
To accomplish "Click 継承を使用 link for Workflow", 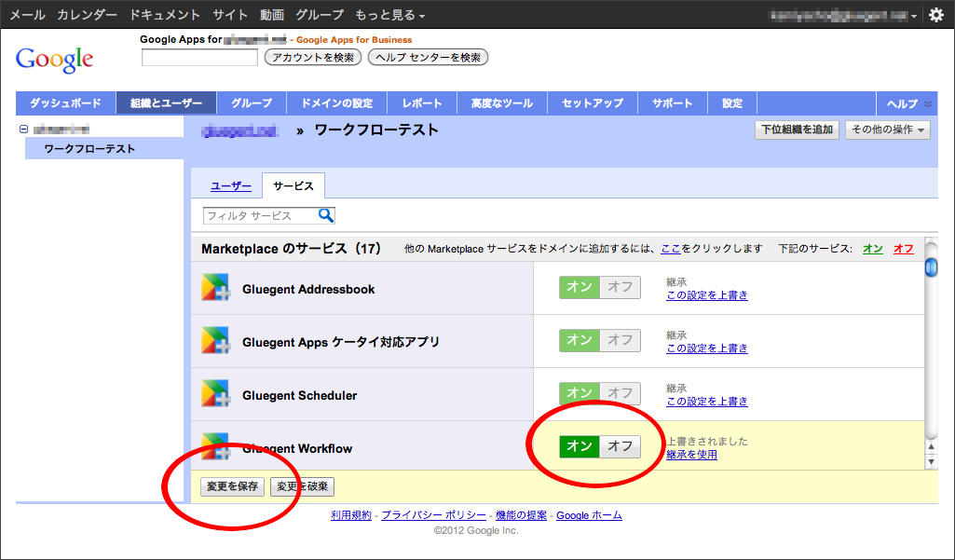I will point(691,455).
